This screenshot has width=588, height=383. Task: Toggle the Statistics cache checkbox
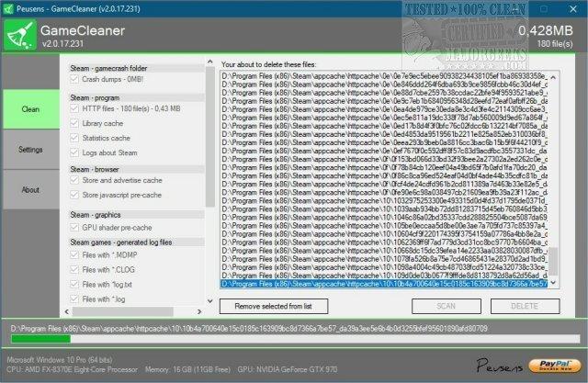pyautogui.click(x=75, y=138)
